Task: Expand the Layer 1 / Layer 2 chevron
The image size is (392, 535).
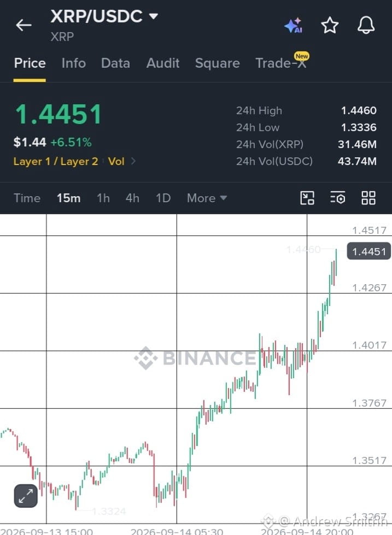Action: [x=133, y=161]
